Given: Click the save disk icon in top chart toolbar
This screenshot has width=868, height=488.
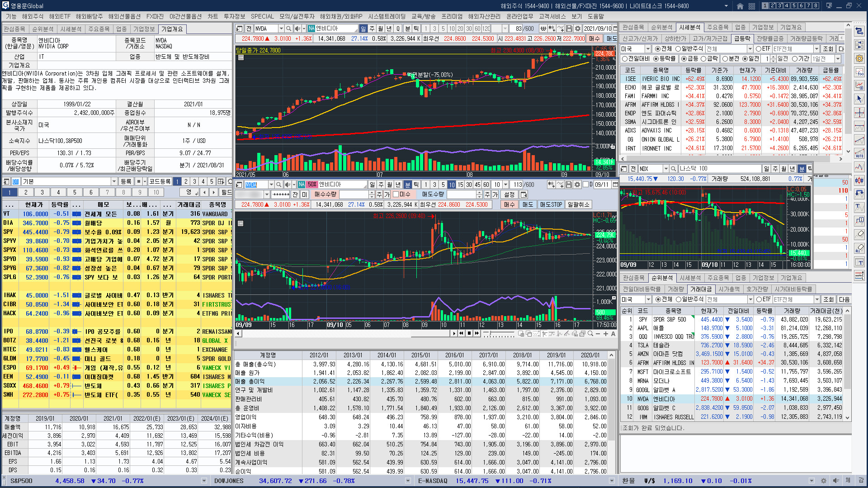Looking at the screenshot, I should (x=569, y=28).
